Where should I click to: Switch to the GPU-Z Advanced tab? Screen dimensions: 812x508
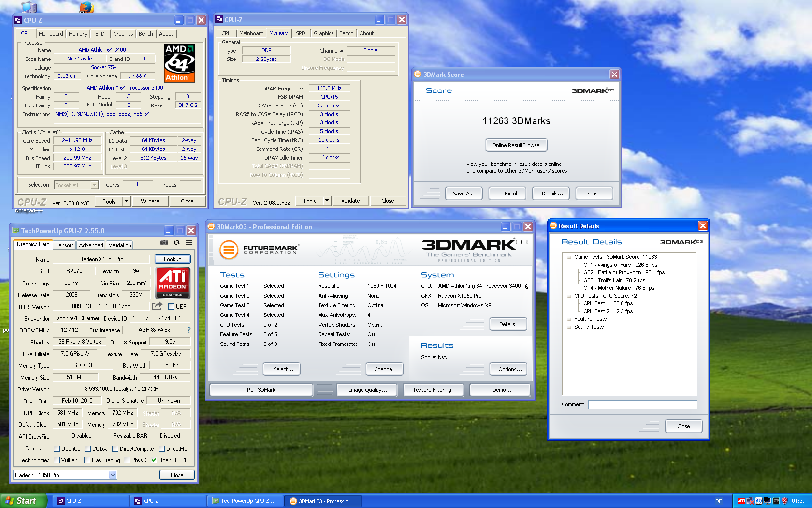click(91, 245)
